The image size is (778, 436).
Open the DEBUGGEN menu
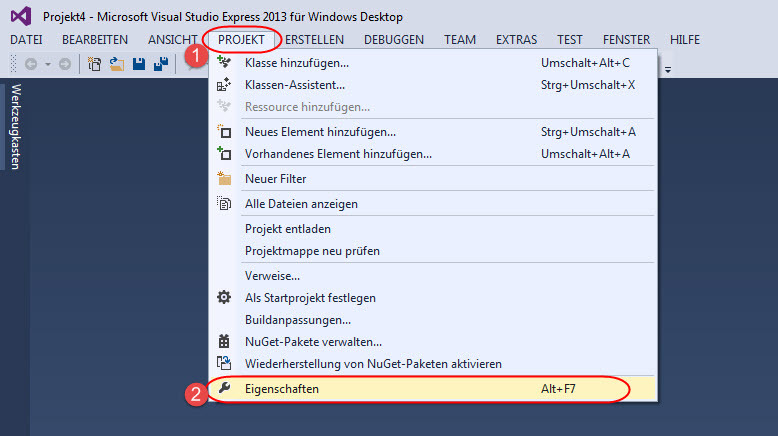pos(394,40)
